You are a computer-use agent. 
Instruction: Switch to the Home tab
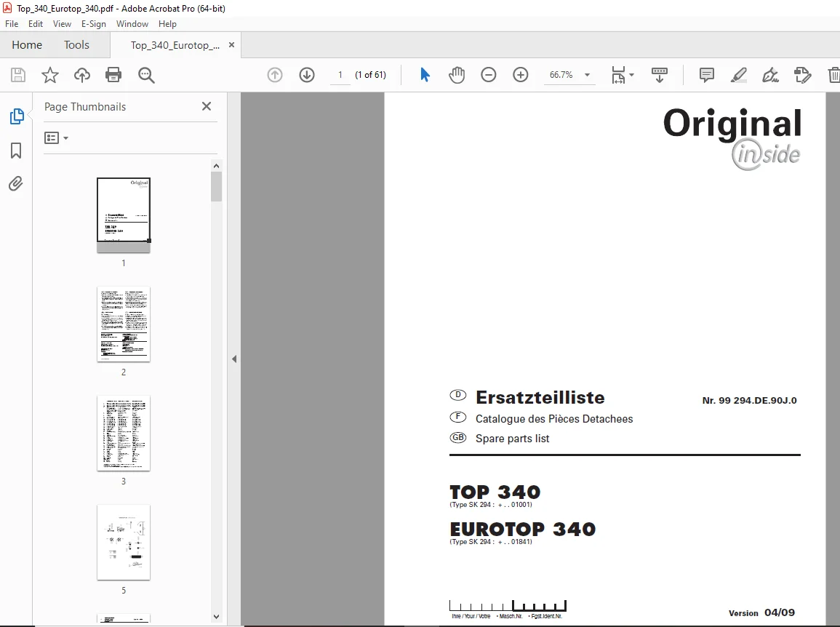point(27,45)
